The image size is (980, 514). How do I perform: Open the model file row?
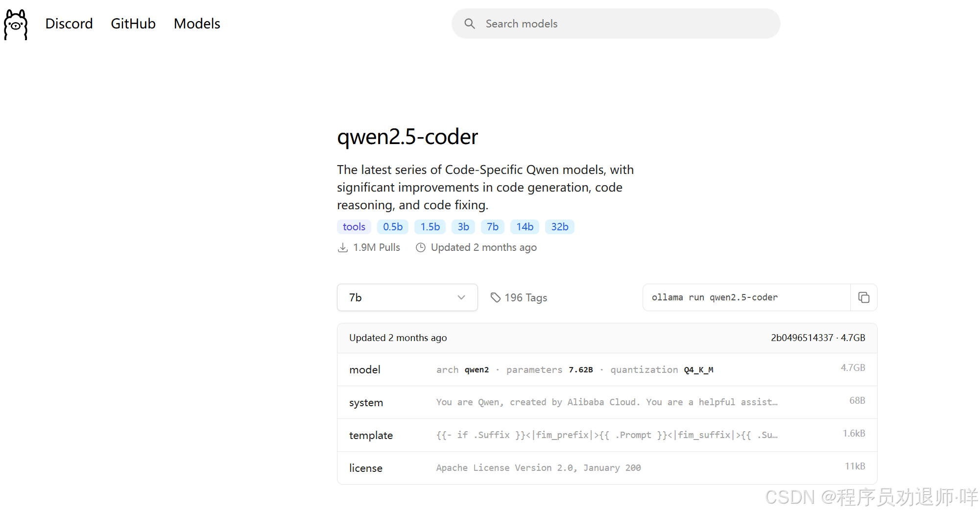(x=607, y=369)
